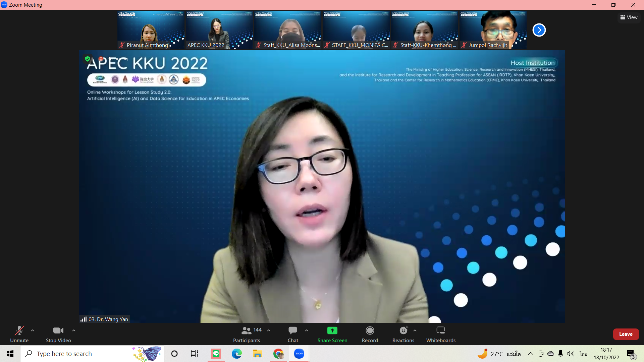This screenshot has width=644, height=362.
Task: Open Whiteboards
Action: (x=440, y=335)
